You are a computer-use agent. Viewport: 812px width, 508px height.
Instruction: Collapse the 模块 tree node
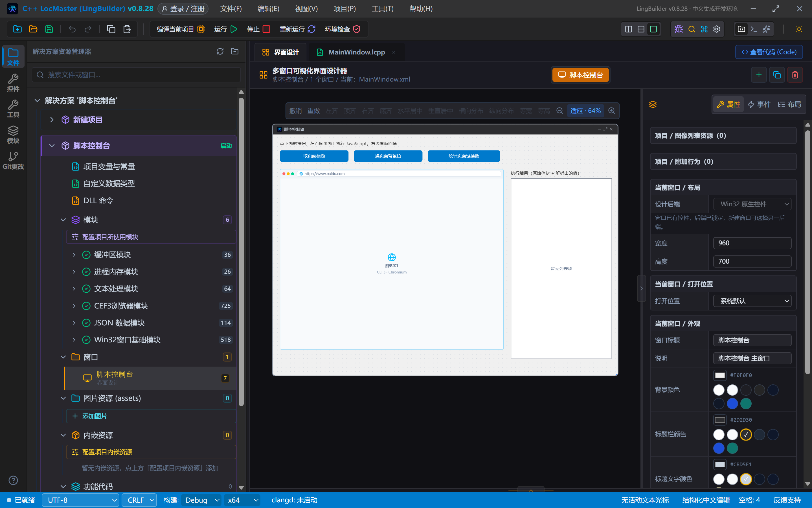point(63,220)
